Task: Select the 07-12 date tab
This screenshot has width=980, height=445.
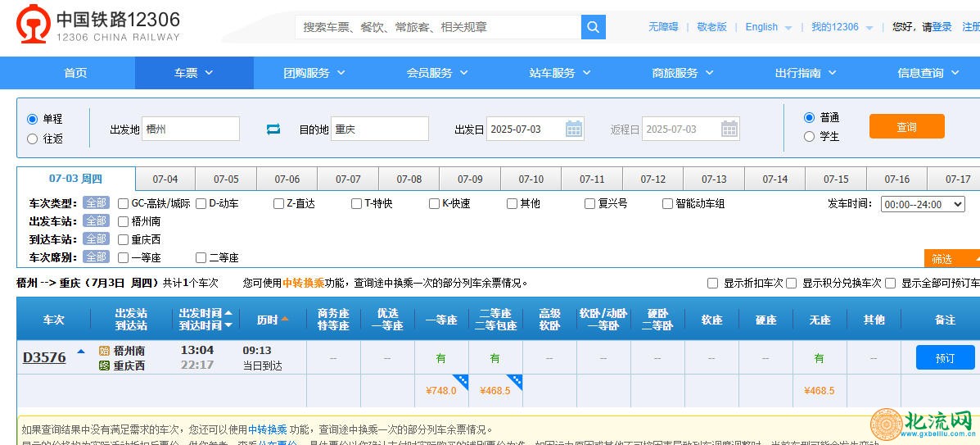Action: (653, 179)
